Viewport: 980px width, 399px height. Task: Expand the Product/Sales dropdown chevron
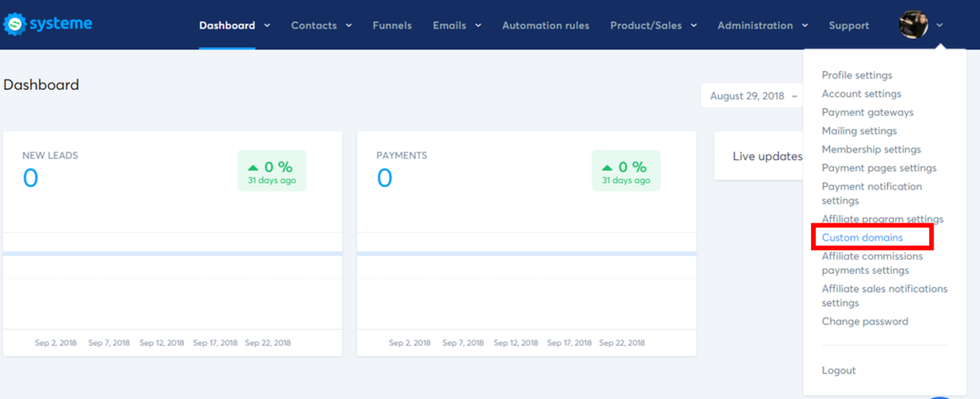693,25
